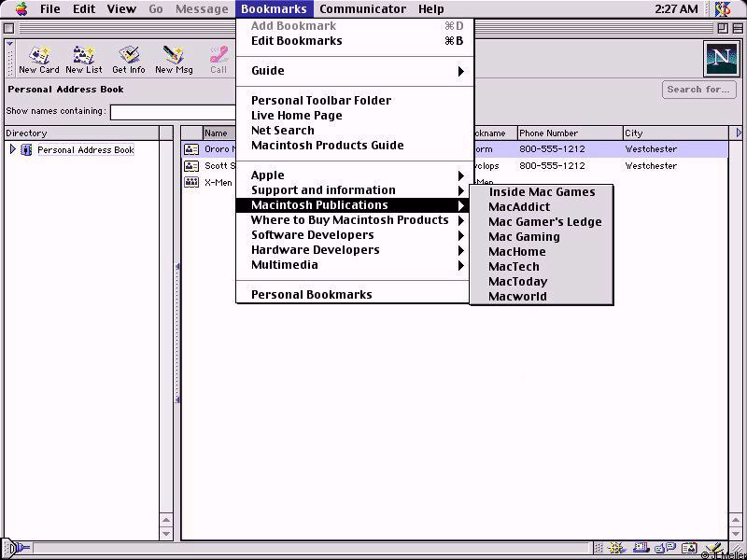Expand Where to Buy Macintosh Products submenu
Viewport: 747px width, 560px height.
[x=460, y=220]
